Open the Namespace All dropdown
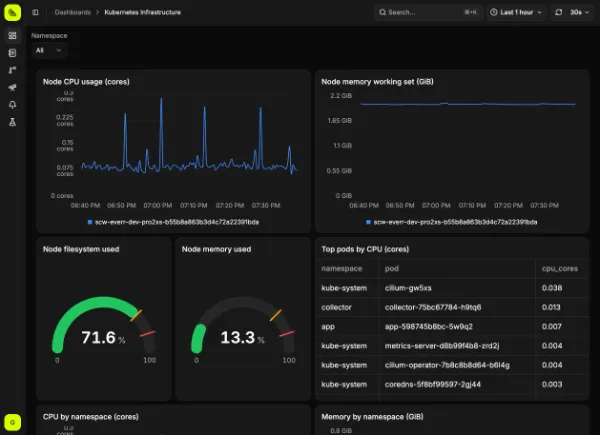 [49, 50]
